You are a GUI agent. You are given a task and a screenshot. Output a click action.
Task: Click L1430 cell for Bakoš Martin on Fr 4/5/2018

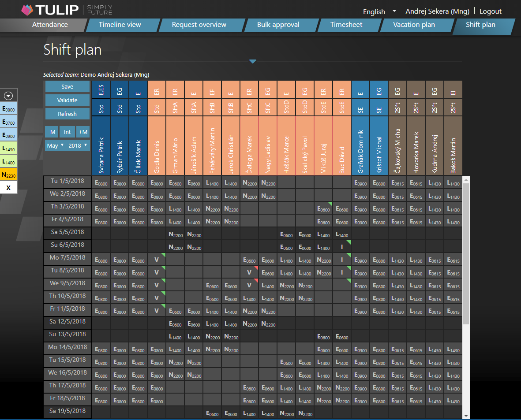point(453,221)
